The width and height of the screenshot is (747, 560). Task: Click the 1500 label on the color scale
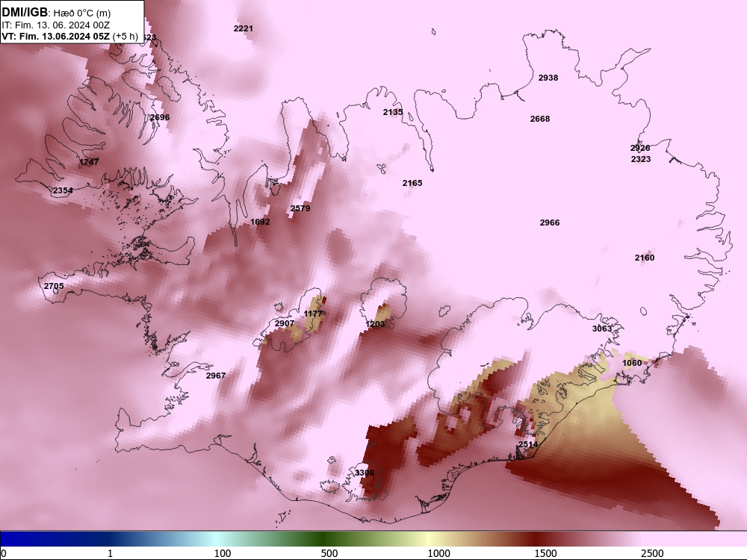click(x=545, y=553)
